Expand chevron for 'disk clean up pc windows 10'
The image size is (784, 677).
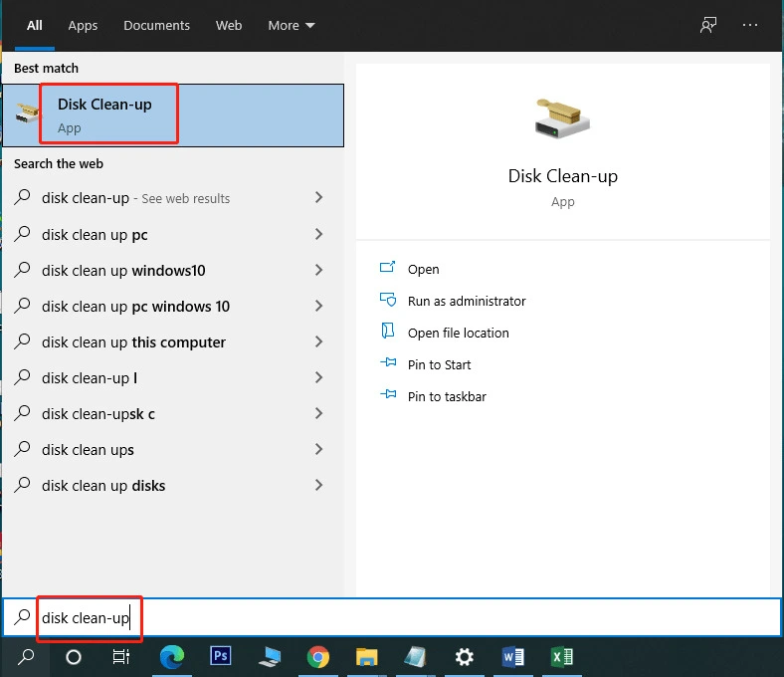click(319, 307)
